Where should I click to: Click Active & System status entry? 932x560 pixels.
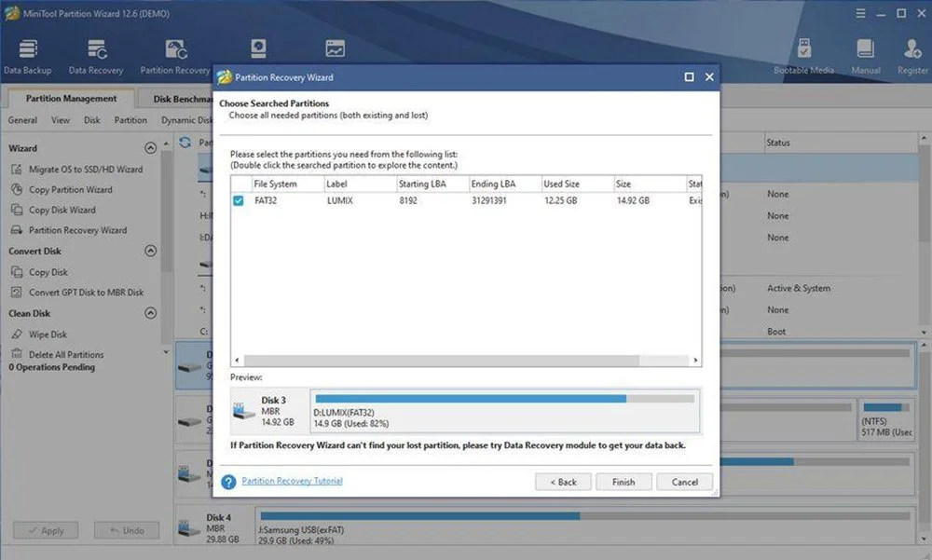point(799,288)
